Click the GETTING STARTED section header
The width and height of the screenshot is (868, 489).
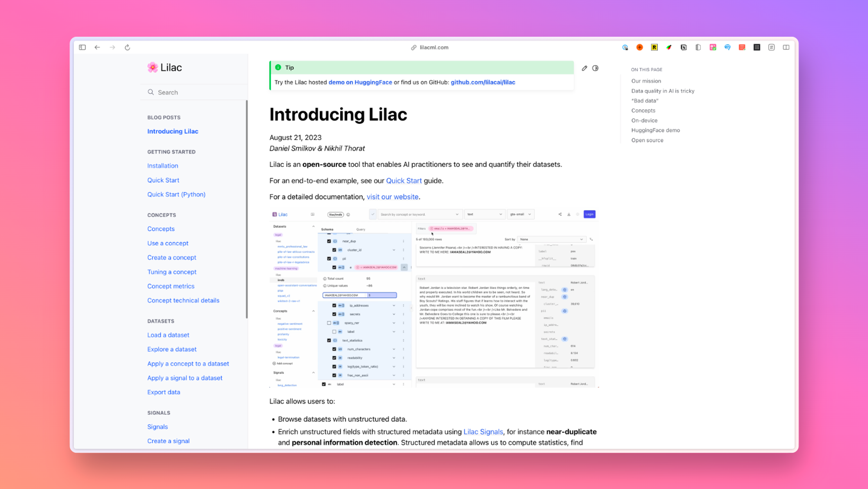click(171, 152)
